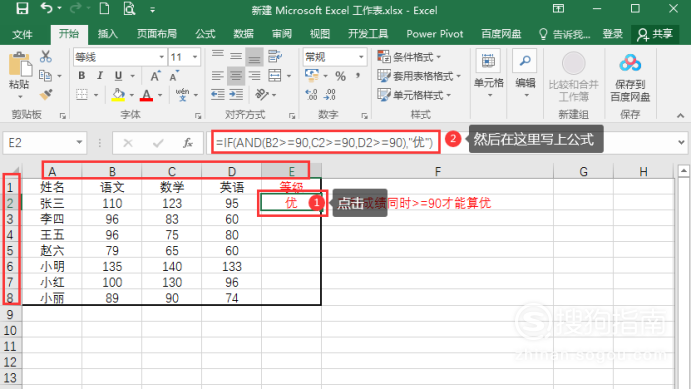Toggle Italic formatting
The image size is (691, 389).
100,76
